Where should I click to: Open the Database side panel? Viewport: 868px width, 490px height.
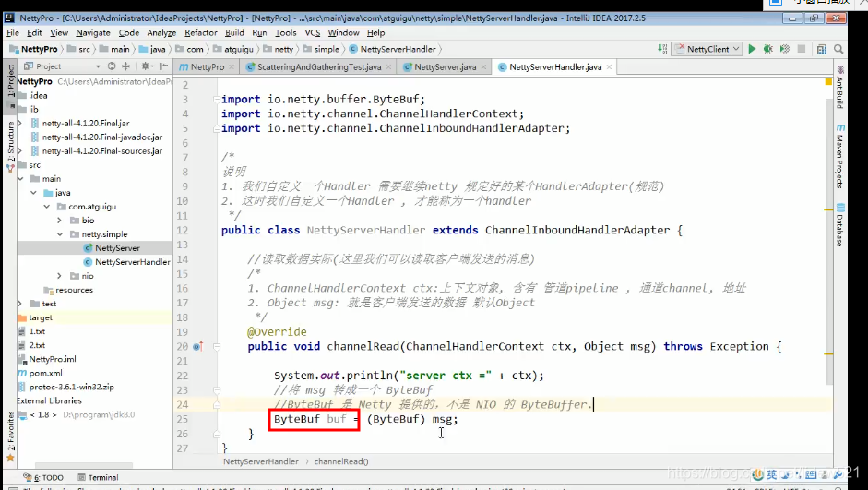839,225
